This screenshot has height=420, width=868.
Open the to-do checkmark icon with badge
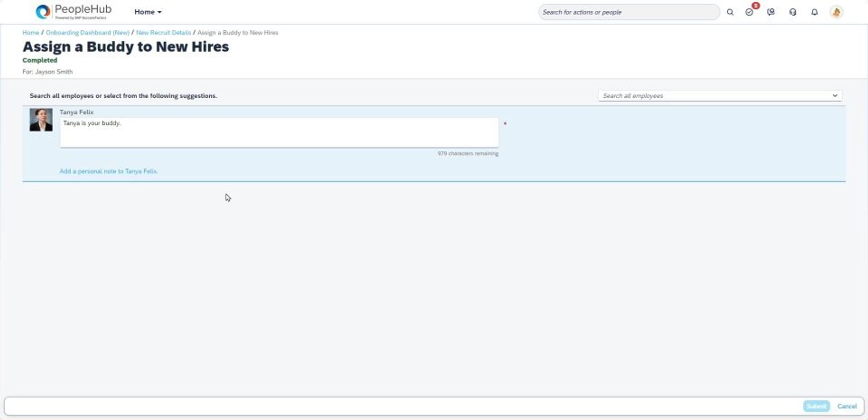[x=750, y=12]
